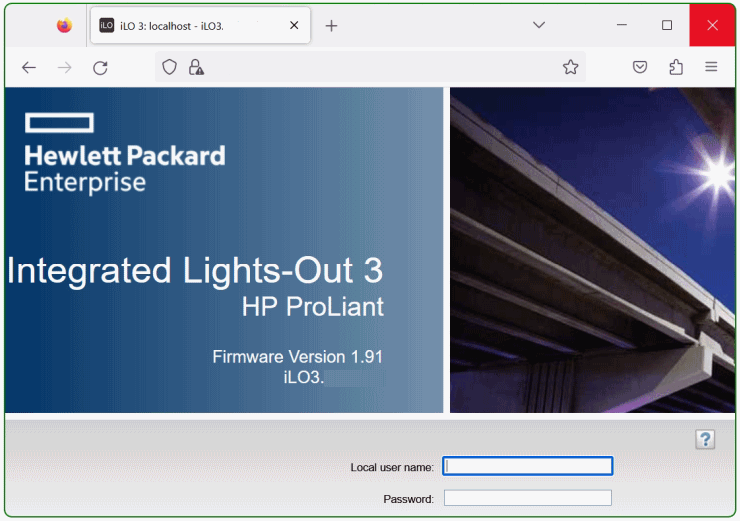Screen dimensions: 740x521
Task: Click 'HP ProLiant' text
Action: (312, 307)
